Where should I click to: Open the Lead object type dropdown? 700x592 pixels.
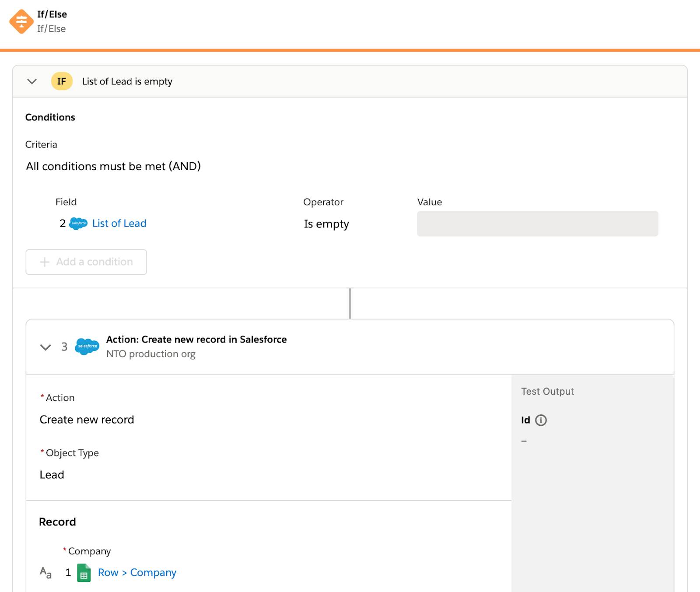[52, 475]
